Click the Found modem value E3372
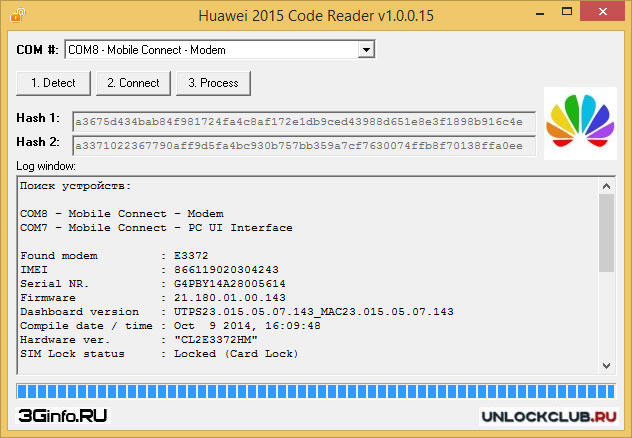 (x=191, y=256)
